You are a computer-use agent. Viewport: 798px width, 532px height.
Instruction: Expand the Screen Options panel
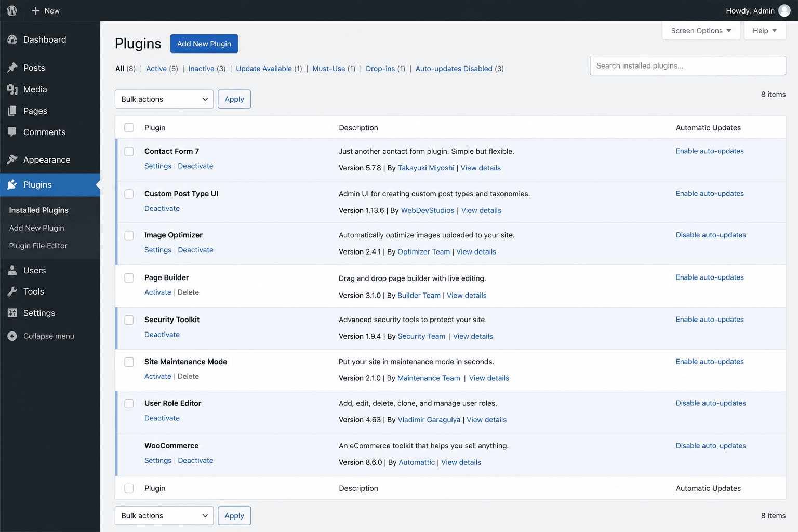701,31
